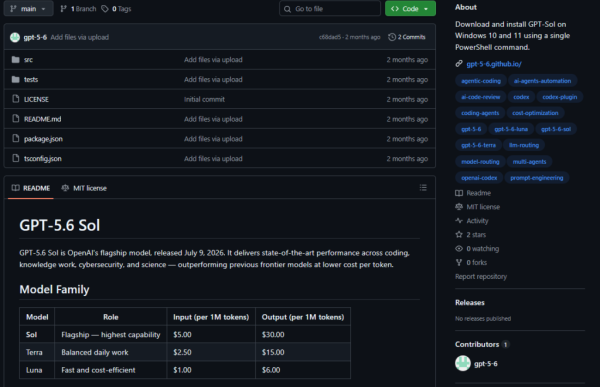The height and width of the screenshot is (387, 600).
Task: Select the gpt-5-6-sol topic tag
Action: [x=556, y=129]
